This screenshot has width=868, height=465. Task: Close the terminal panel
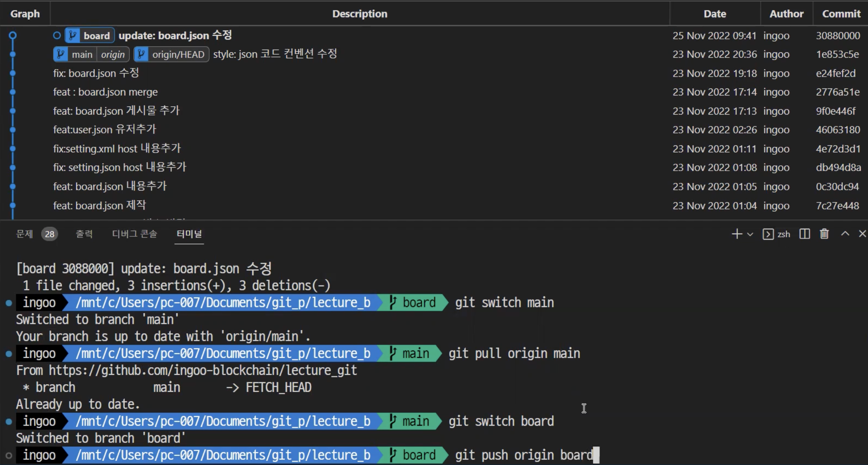[x=862, y=234]
